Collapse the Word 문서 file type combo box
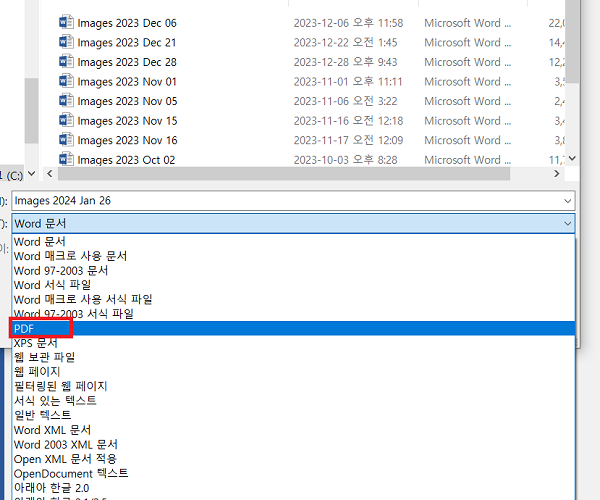The height and width of the screenshot is (500, 600). 293,223
